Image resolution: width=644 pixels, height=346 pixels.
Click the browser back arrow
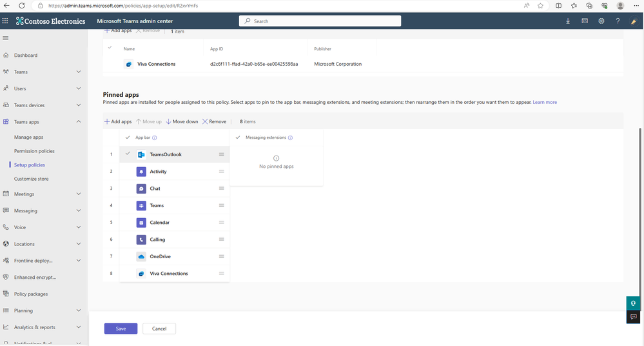[6, 6]
